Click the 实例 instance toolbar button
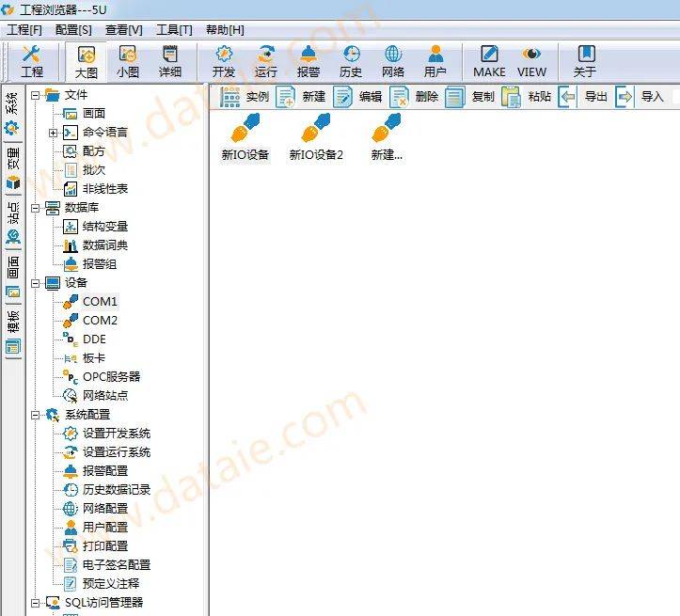The image size is (680, 616). coord(245,96)
